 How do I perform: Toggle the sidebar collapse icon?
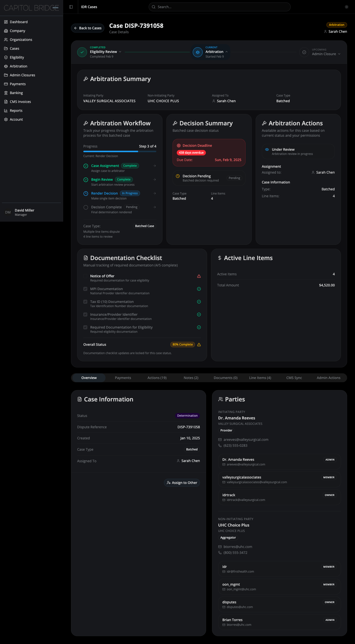[71, 7]
